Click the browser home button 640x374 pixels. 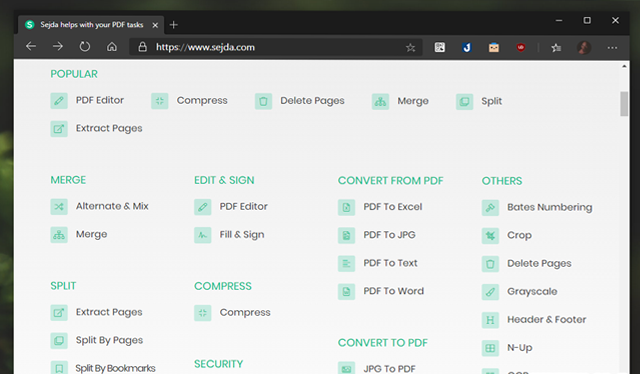pos(112,47)
